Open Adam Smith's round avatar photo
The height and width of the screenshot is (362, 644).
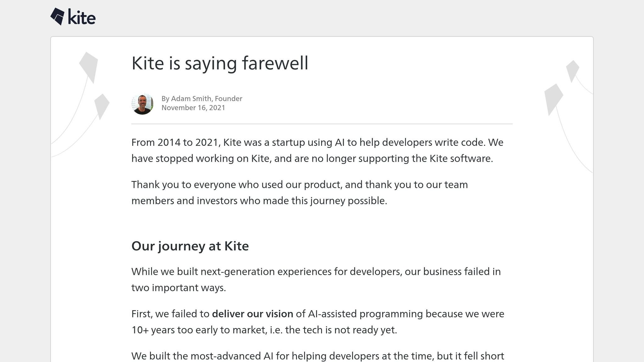coord(142,103)
